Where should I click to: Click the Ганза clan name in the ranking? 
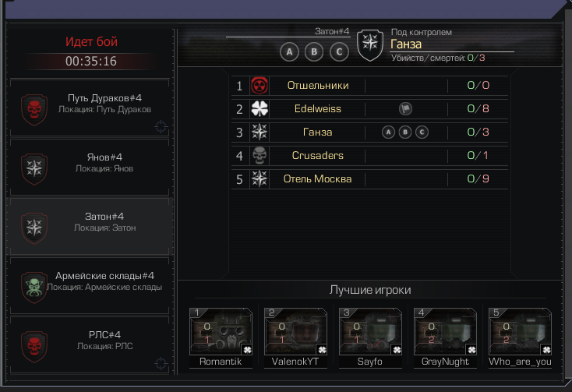(x=317, y=132)
